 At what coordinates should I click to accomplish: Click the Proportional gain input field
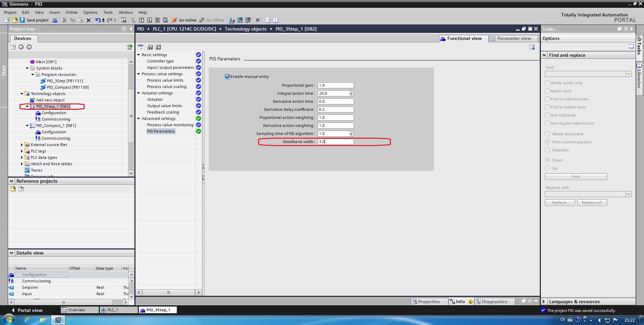pos(335,85)
